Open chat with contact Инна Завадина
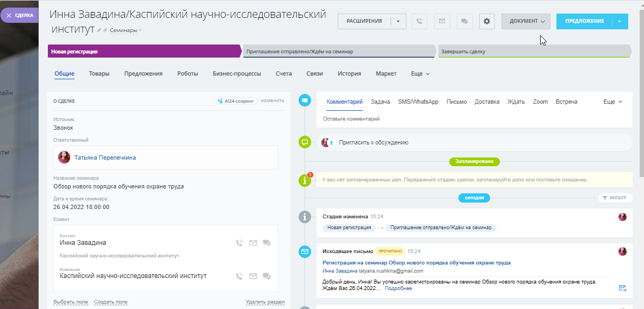644x309 pixels. click(x=267, y=243)
